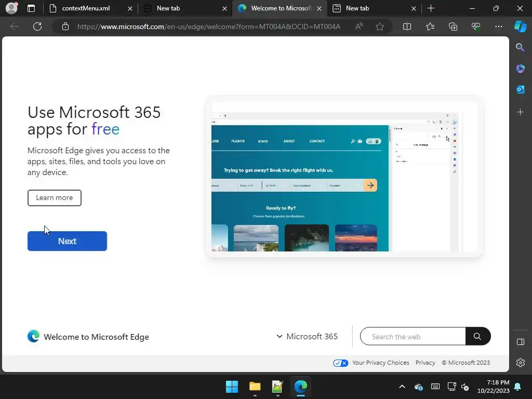Screen dimensions: 532x399
Task: Toggle sidebar visibility icon near bottom
Action: pyautogui.click(x=520, y=342)
